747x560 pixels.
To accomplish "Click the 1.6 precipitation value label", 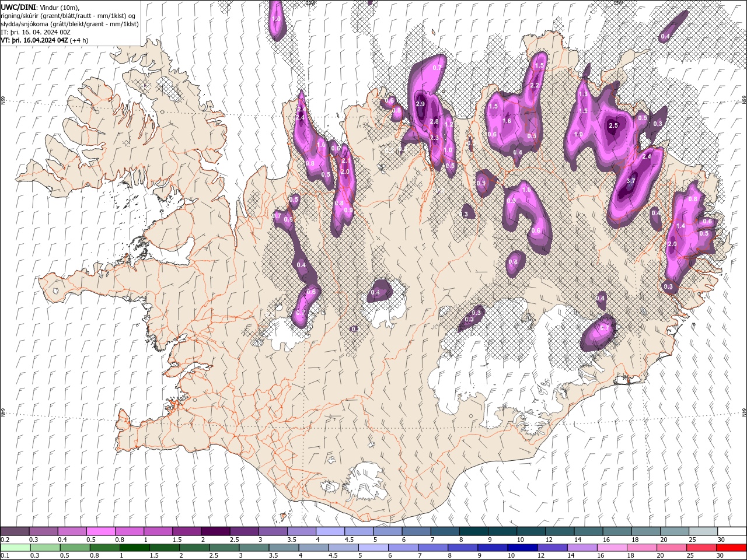I will coord(507,121).
